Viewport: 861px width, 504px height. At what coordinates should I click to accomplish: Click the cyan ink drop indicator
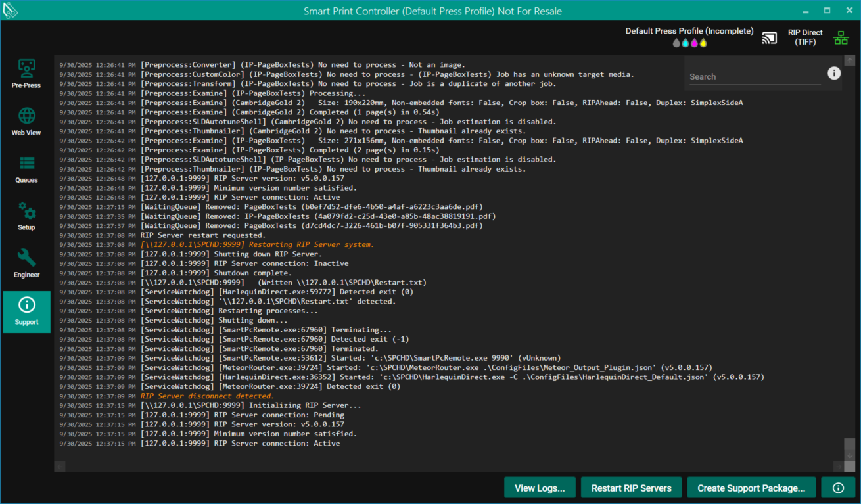tap(686, 43)
